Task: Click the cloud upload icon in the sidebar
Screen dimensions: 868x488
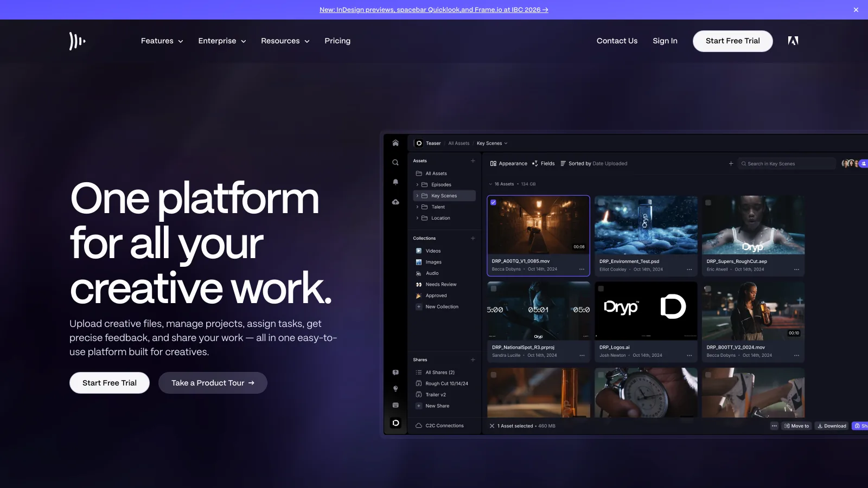Action: [x=395, y=202]
